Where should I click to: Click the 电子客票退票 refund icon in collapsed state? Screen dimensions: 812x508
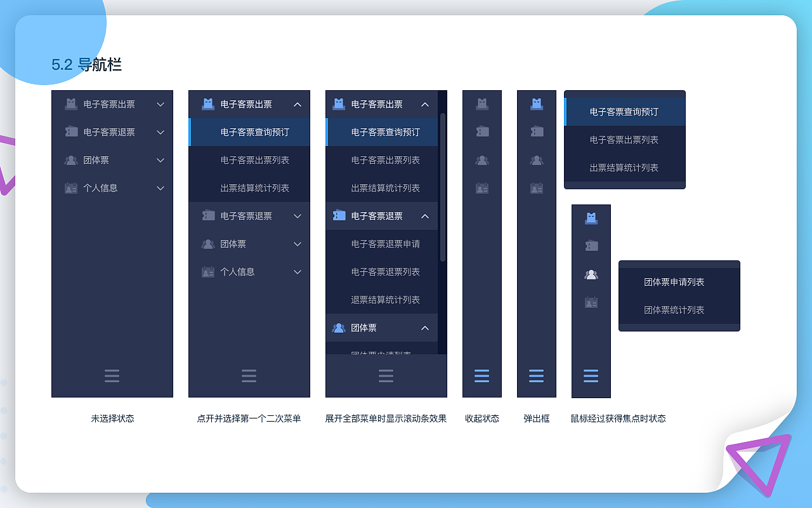tap(482, 132)
